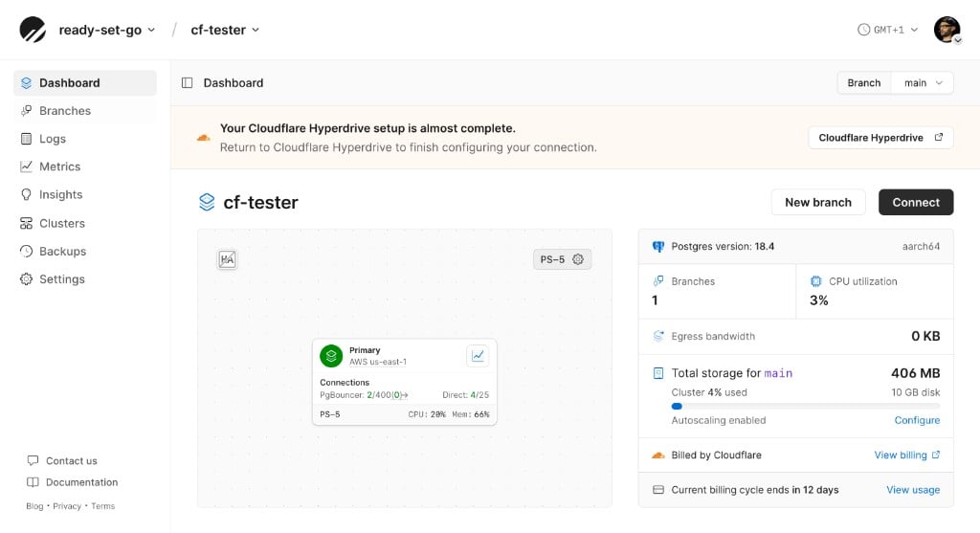This screenshot has height=533, width=980.
Task: Click the Connect button
Action: pos(916,203)
